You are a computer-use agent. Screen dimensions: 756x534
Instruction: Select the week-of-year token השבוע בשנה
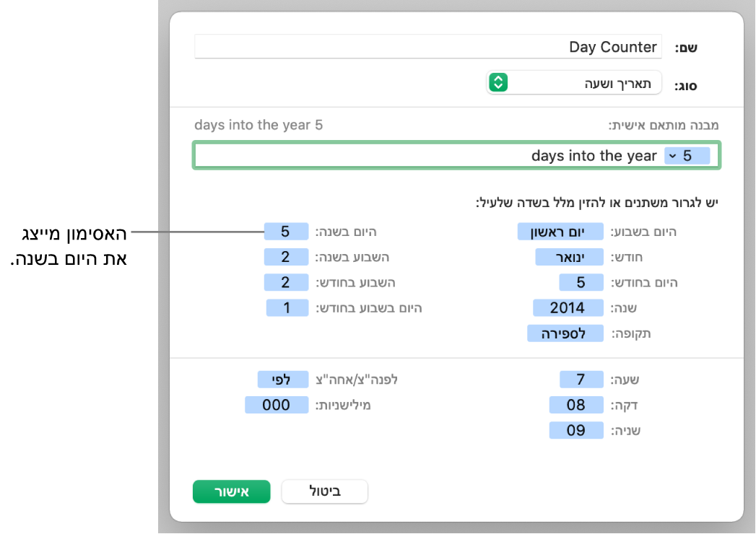[286, 257]
